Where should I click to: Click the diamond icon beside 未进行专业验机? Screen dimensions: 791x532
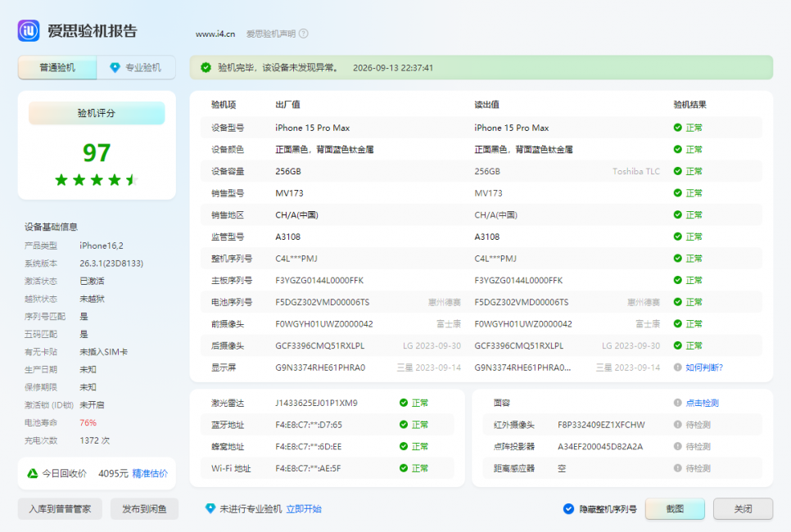[x=210, y=509]
